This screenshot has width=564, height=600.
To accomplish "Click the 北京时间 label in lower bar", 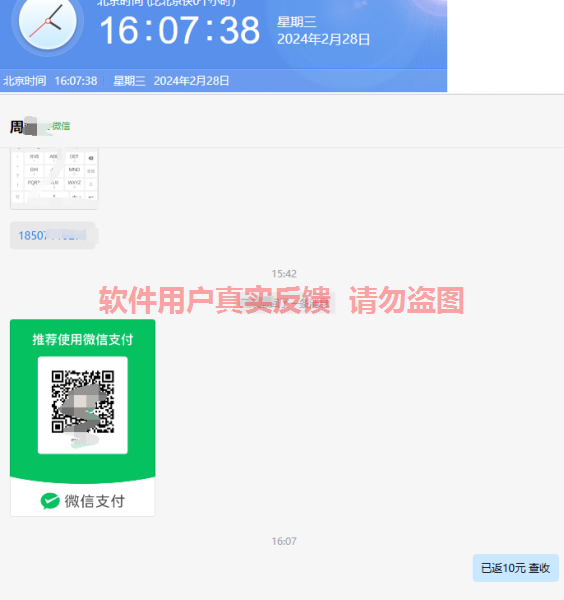I will (x=24, y=81).
